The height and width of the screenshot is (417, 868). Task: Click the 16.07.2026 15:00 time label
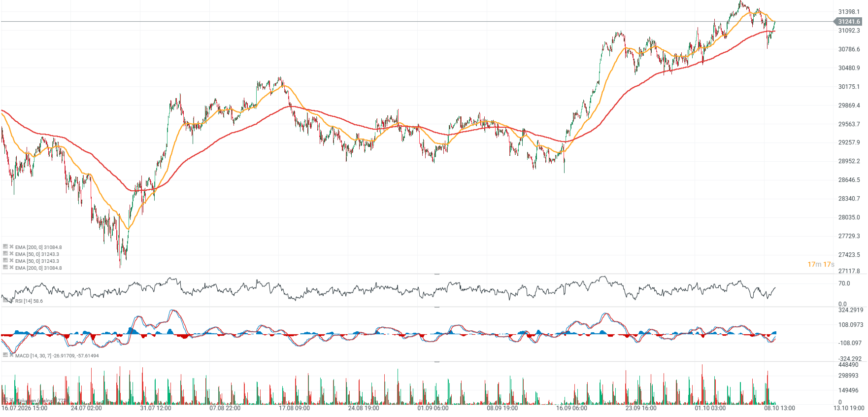pyautogui.click(x=25, y=408)
